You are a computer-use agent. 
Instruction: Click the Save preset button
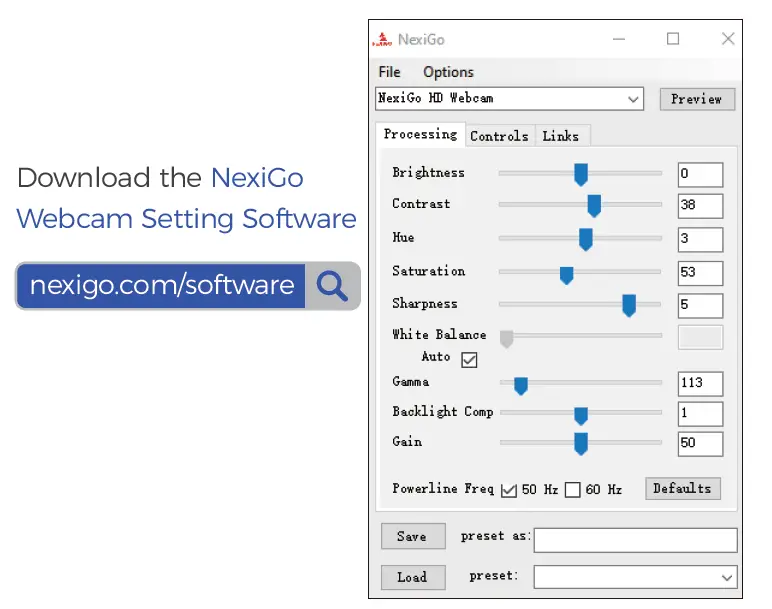pos(413,537)
